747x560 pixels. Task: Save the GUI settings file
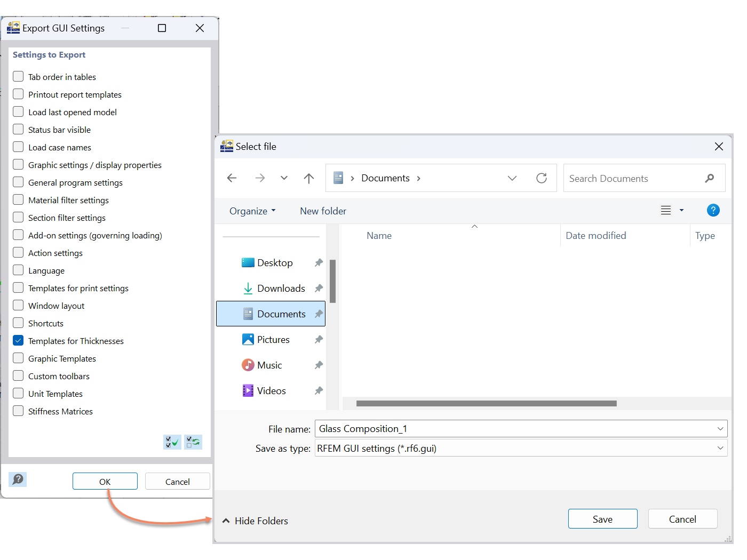click(602, 518)
